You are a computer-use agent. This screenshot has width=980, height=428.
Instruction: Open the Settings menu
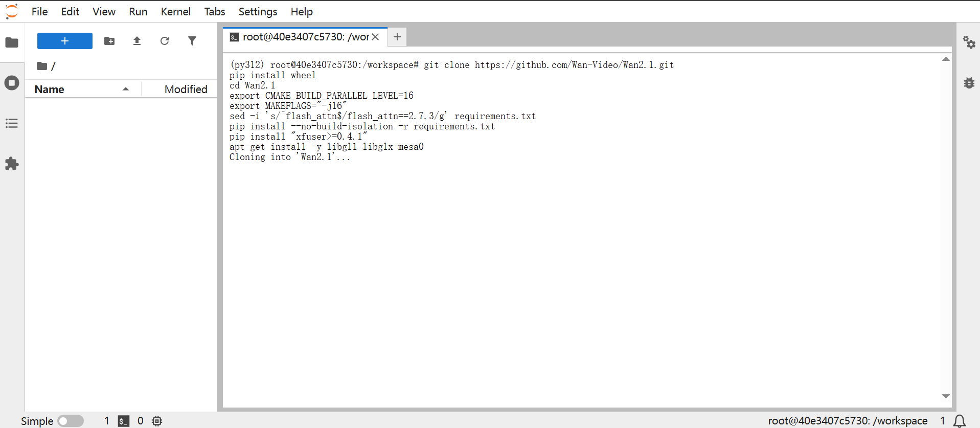(258, 11)
